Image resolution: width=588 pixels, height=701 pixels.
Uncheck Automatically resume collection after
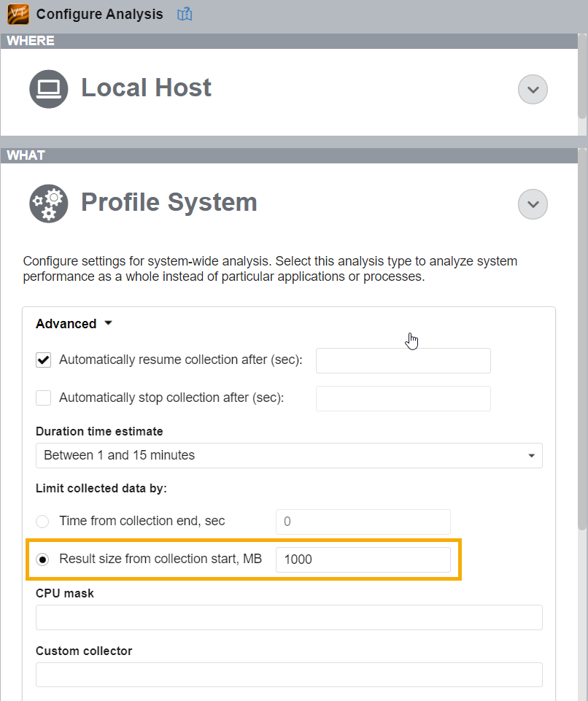click(x=44, y=360)
